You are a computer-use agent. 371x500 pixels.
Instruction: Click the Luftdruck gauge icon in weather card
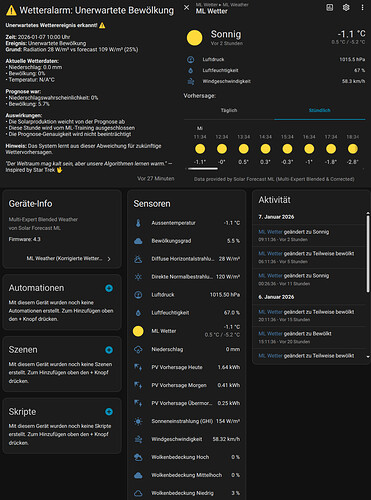coord(191,60)
